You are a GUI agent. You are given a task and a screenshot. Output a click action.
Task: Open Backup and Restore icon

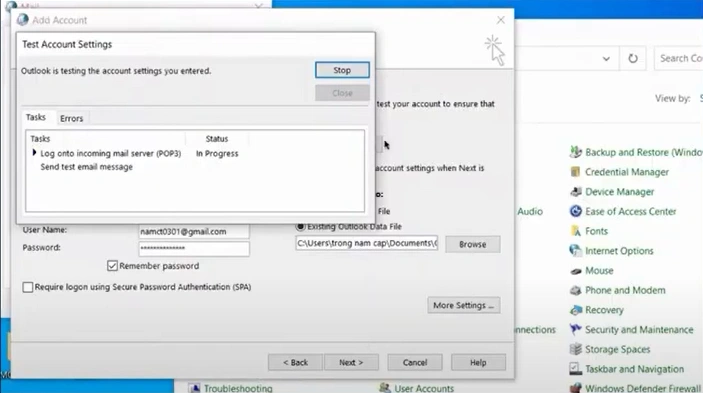pyautogui.click(x=576, y=152)
